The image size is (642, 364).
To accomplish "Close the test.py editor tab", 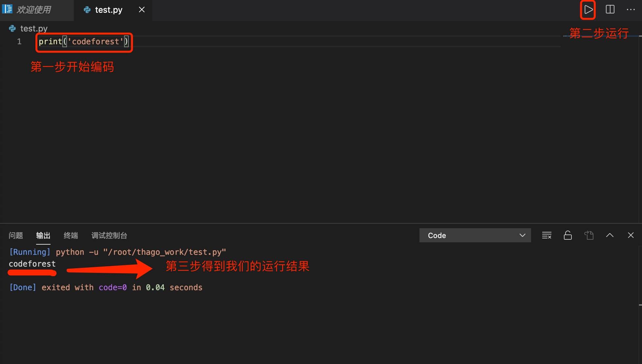I will click(x=142, y=10).
